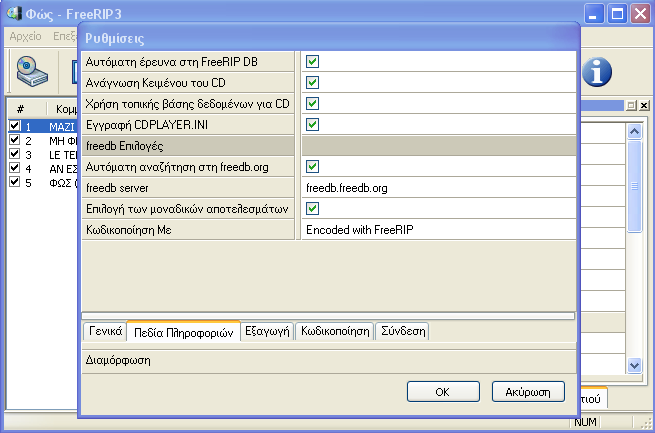
Task: Click the # column header
Action: point(20,109)
